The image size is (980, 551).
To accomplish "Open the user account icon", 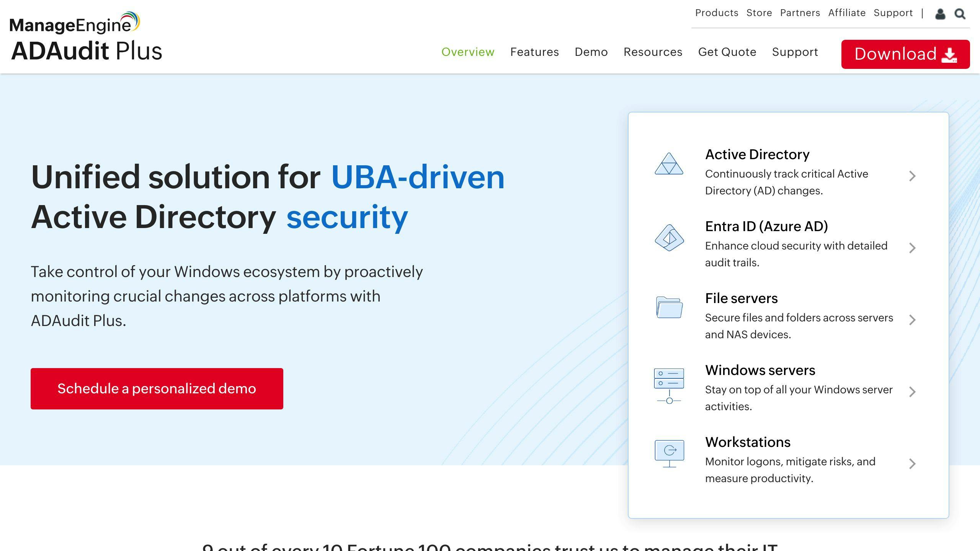I will [x=940, y=14].
